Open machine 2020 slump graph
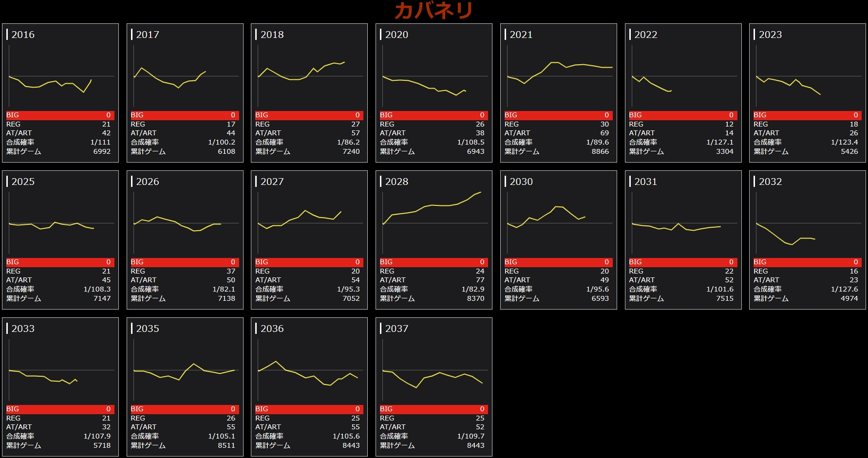Viewport: 868px width, 458px height. (435, 76)
